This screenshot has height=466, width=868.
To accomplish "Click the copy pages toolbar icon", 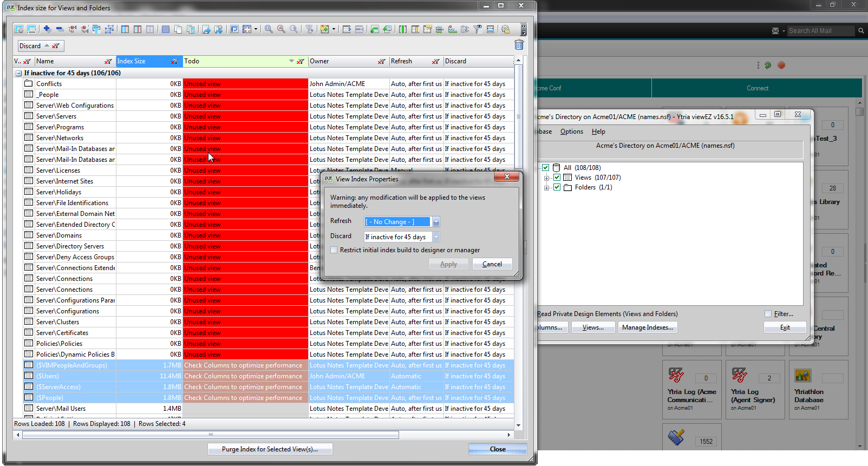I will [x=178, y=29].
